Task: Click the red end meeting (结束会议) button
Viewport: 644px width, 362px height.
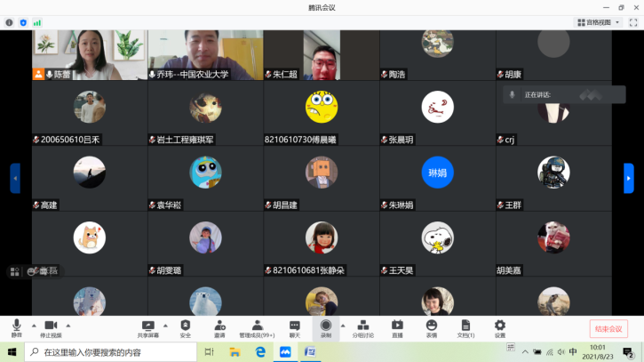Action: tap(608, 328)
